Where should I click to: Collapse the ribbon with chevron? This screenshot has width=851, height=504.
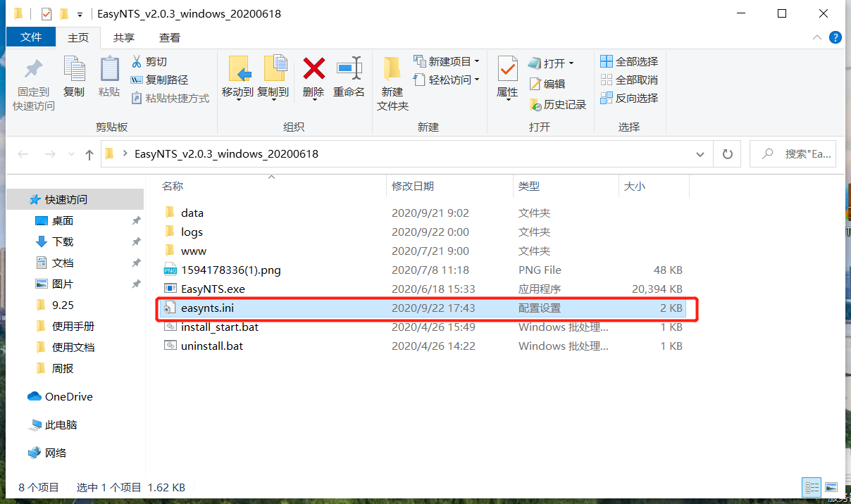817,38
